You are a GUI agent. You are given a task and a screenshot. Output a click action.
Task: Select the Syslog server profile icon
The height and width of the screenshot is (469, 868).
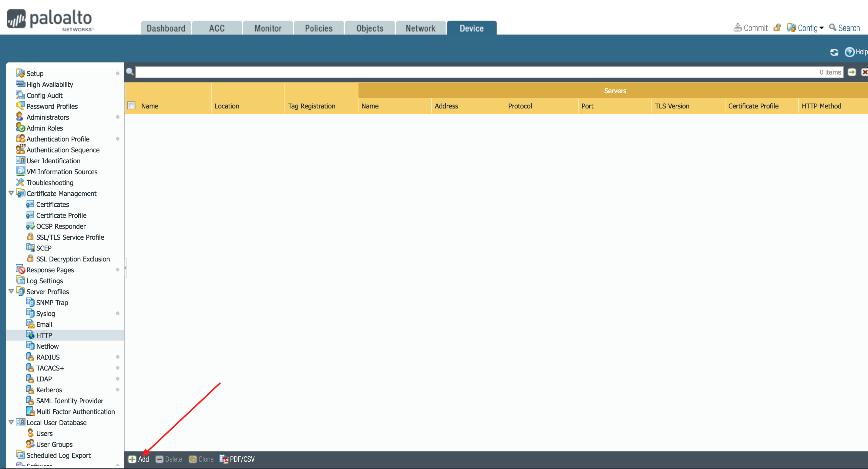31,313
